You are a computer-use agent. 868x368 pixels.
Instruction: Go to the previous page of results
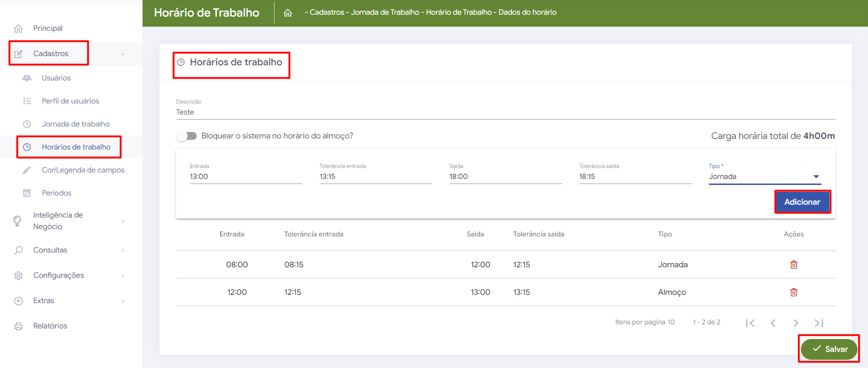[x=773, y=323]
